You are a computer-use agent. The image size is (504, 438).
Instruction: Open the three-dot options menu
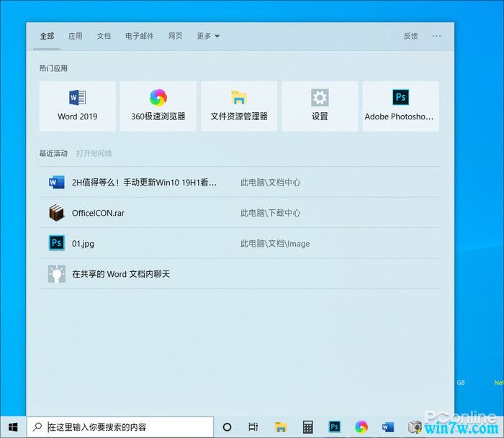pyautogui.click(x=436, y=36)
